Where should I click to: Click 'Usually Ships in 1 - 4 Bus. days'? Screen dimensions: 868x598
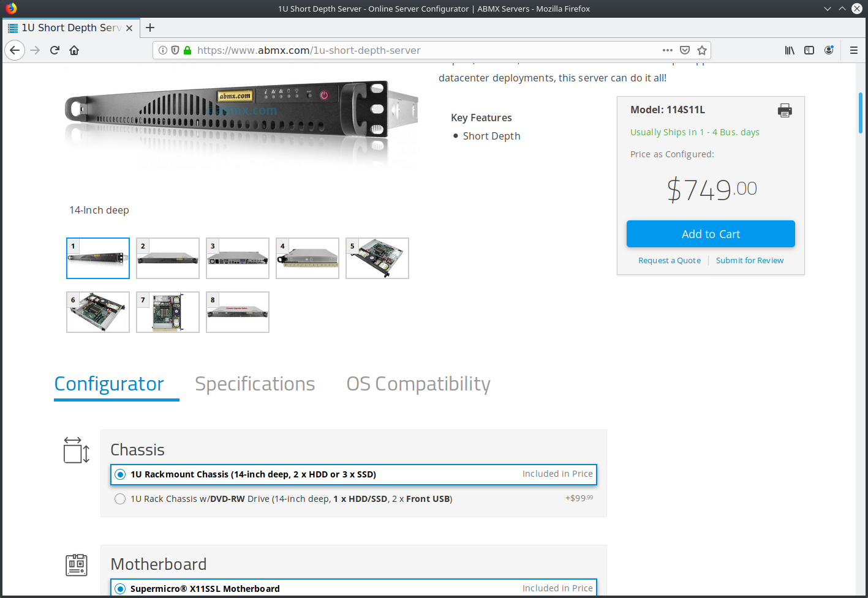point(695,132)
